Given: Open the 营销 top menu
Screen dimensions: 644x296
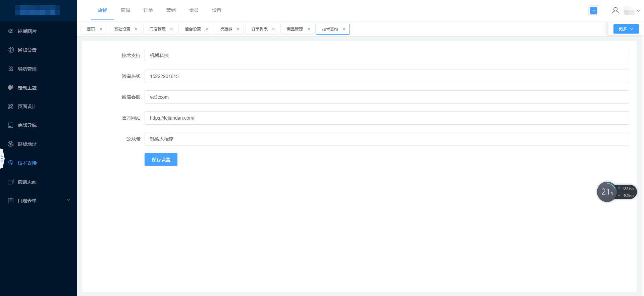Looking at the screenshot, I should click(171, 10).
